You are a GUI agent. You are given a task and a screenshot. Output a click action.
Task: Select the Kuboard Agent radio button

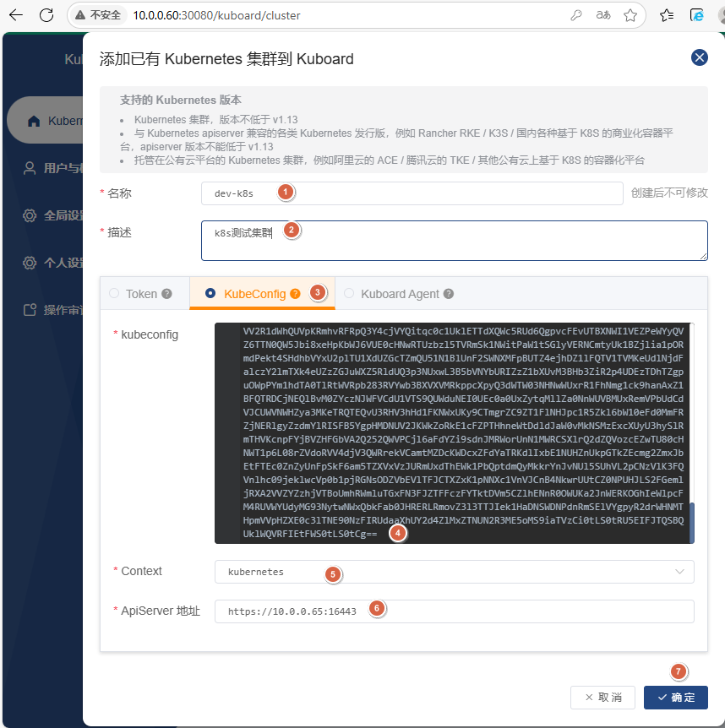pyautogui.click(x=349, y=293)
